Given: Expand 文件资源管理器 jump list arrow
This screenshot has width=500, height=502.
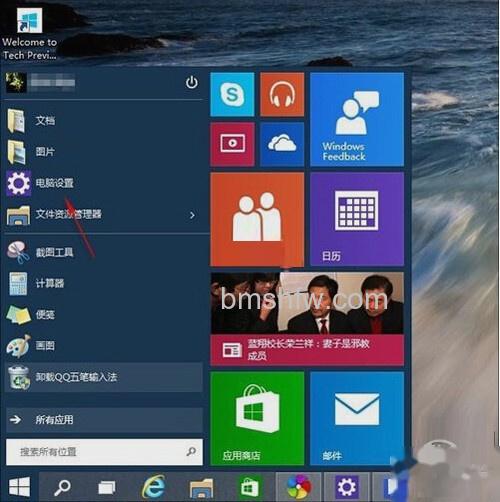Looking at the screenshot, I should click(x=192, y=215).
